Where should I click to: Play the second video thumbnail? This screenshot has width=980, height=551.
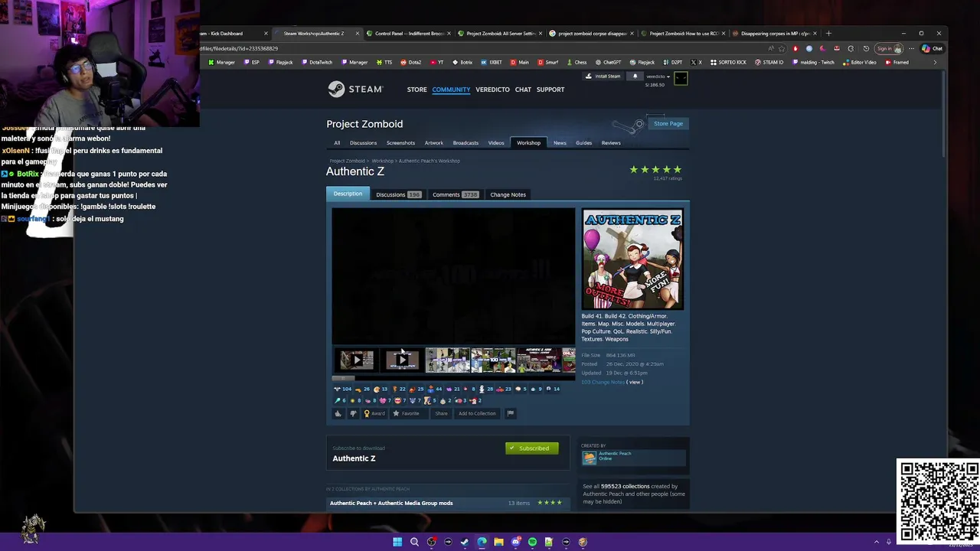coord(402,360)
